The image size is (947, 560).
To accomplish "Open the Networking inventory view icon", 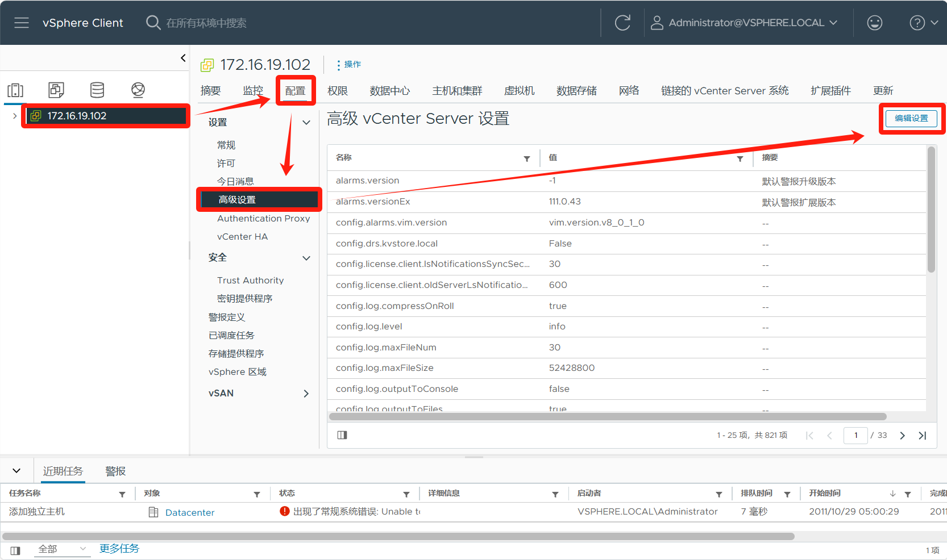I will point(138,90).
